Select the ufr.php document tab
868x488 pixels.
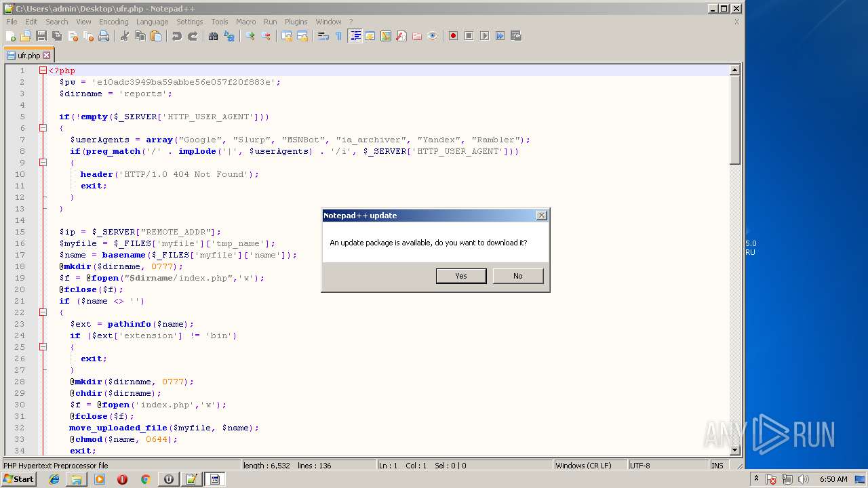(28, 56)
